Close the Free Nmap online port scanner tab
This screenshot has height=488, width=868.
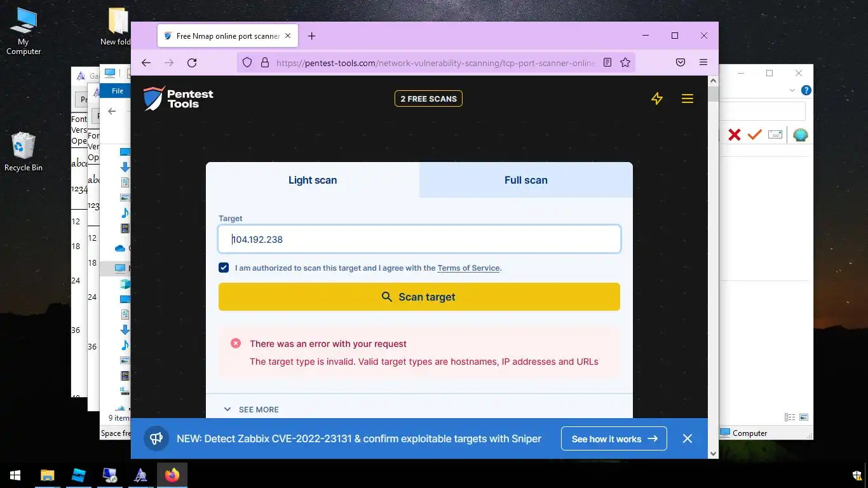point(288,36)
